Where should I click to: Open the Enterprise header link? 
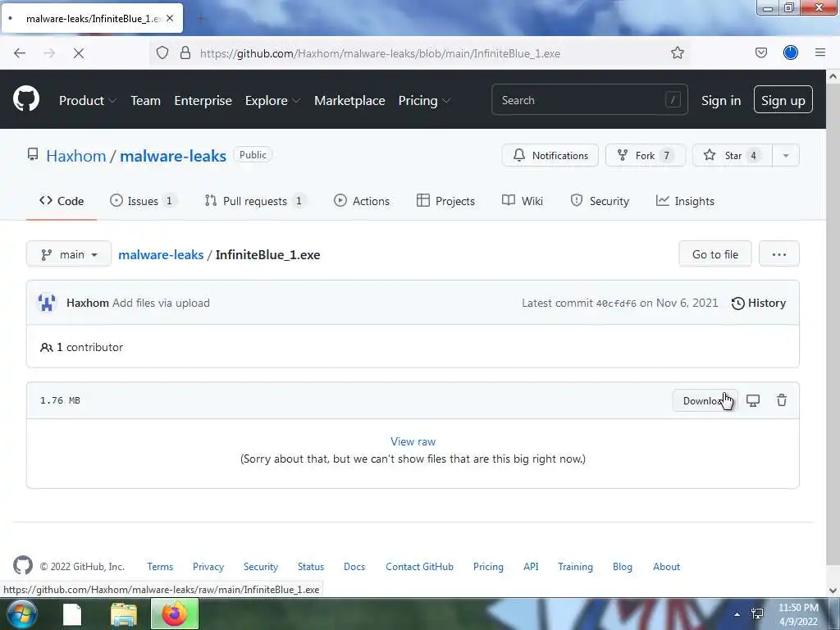tap(203, 101)
